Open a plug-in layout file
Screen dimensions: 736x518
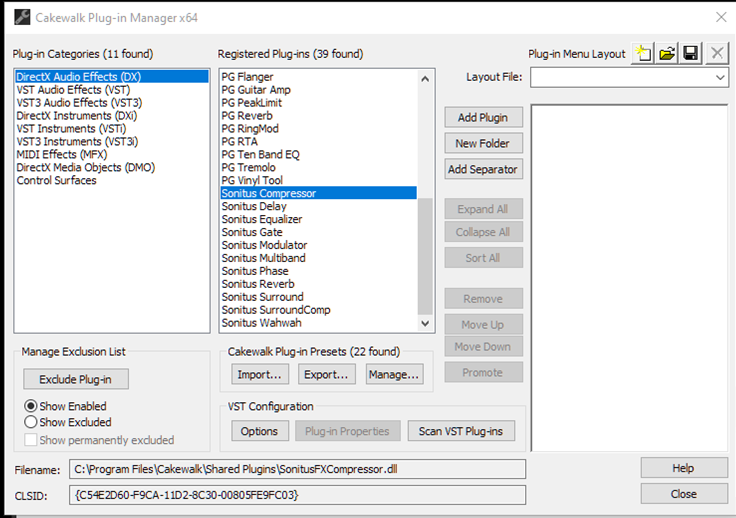[x=667, y=54]
